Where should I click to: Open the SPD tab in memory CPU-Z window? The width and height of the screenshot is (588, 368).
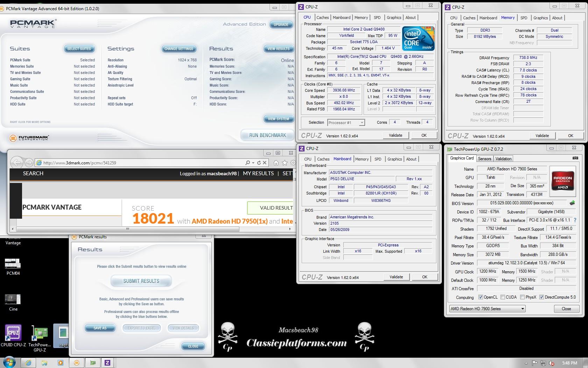524,18
